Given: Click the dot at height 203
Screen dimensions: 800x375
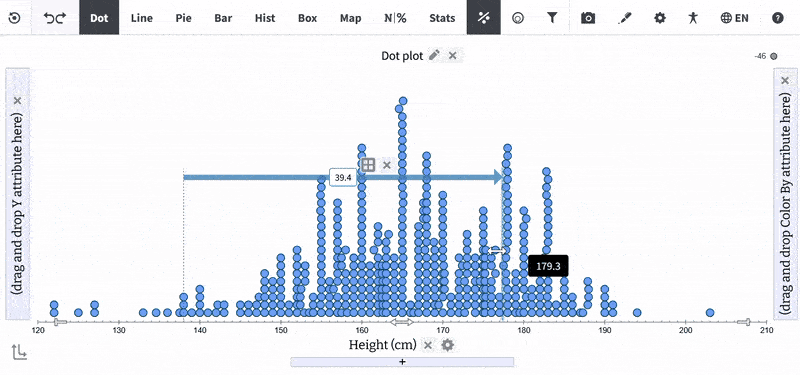Looking at the screenshot, I should 710,313.
